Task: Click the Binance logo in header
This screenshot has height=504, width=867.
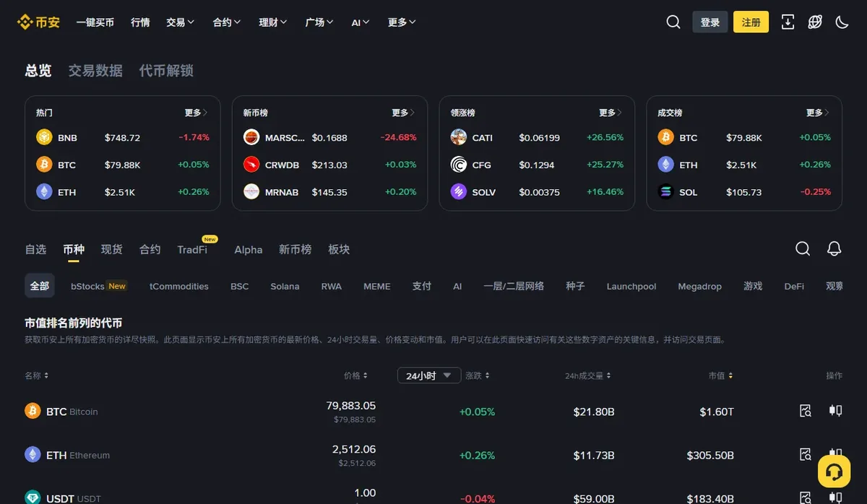Action: 38,22
